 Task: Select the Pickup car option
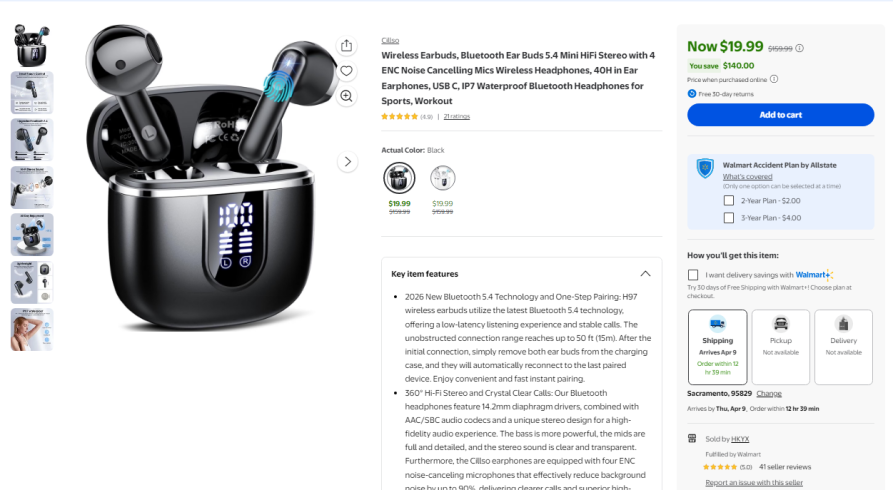pos(781,347)
